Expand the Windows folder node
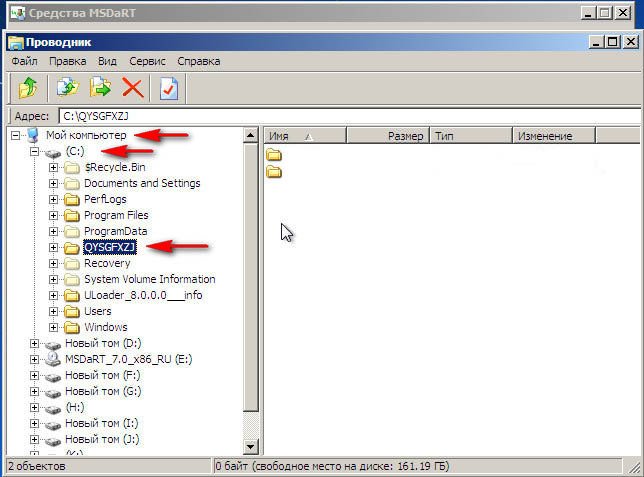Viewport: 644px width, 477px height. pyautogui.click(x=53, y=328)
